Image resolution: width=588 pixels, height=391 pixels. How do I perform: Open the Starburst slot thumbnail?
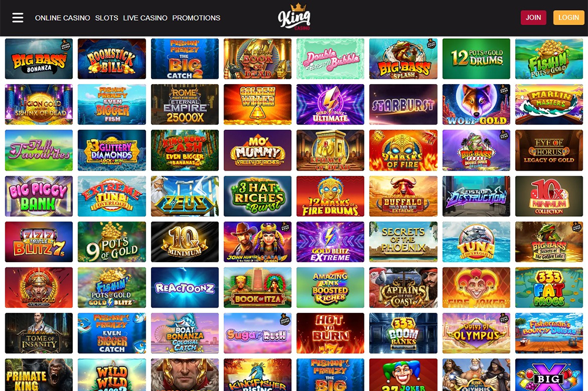[x=403, y=105]
